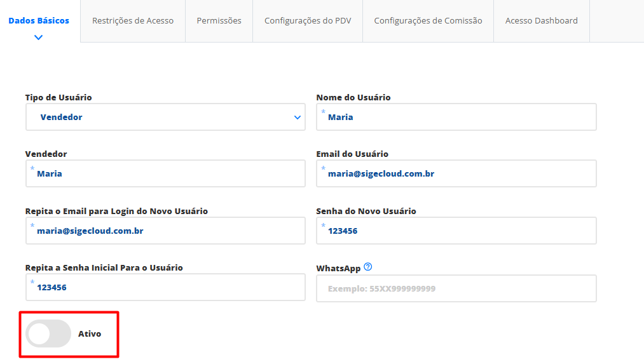This screenshot has height=364, width=644.
Task: Toggle the Ativo switch on
Action: [x=48, y=334]
